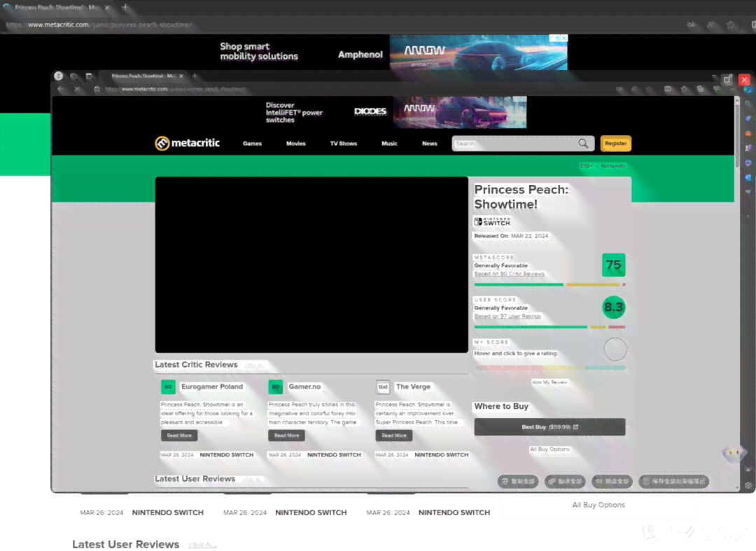This screenshot has width=756, height=551.
Task: Close the tab of the background browser
Action: pos(107,7)
